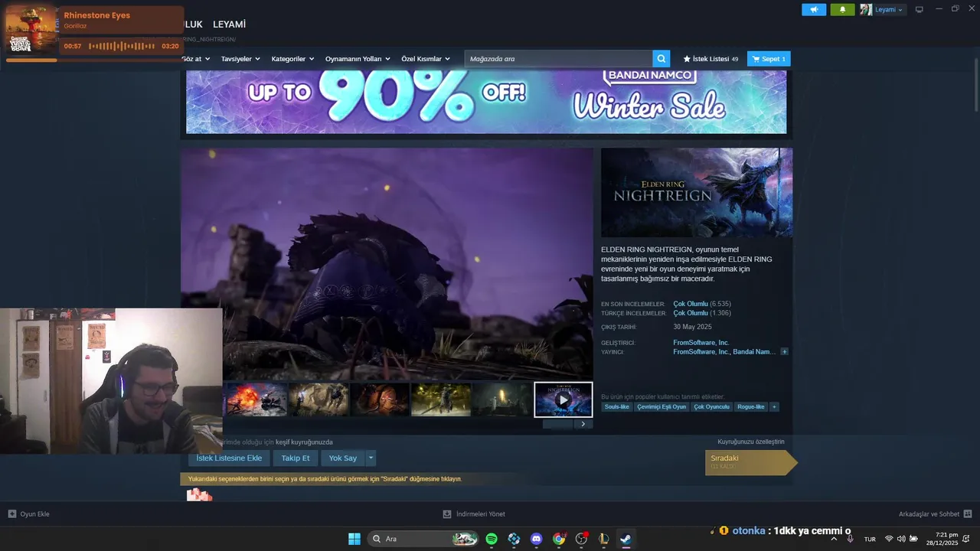
Task: Switch the TUR keyboard language indicator
Action: click(870, 539)
